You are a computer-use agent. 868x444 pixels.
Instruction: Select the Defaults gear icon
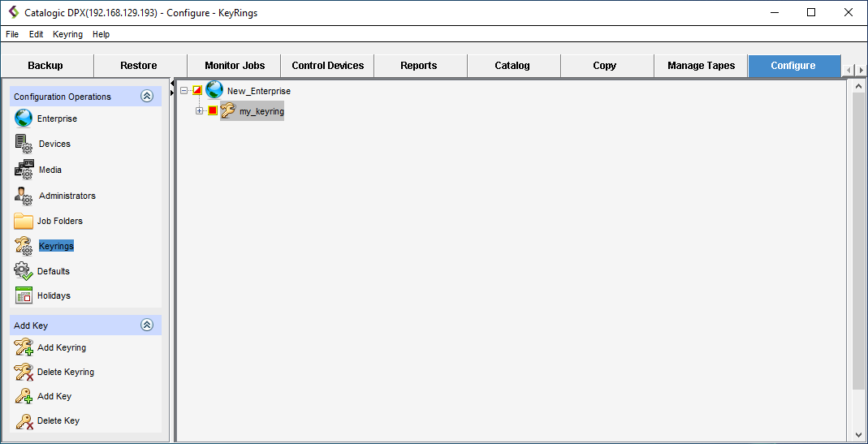pyautogui.click(x=24, y=271)
